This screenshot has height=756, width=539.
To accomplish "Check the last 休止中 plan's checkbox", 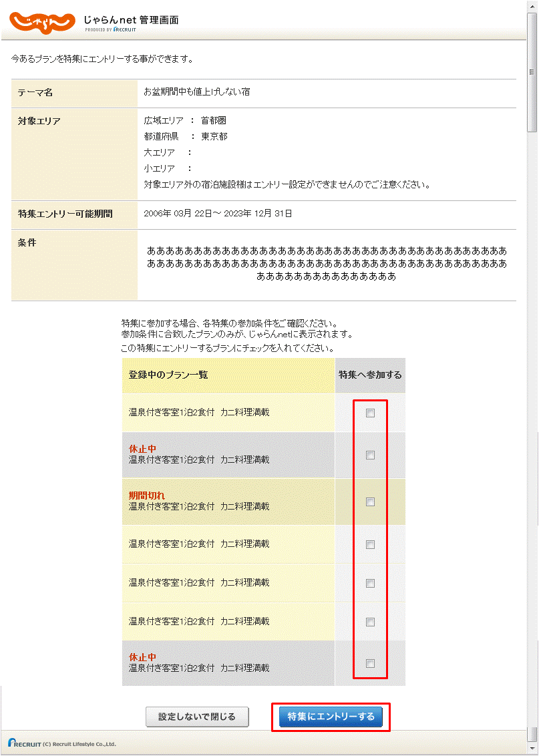I will pyautogui.click(x=370, y=663).
